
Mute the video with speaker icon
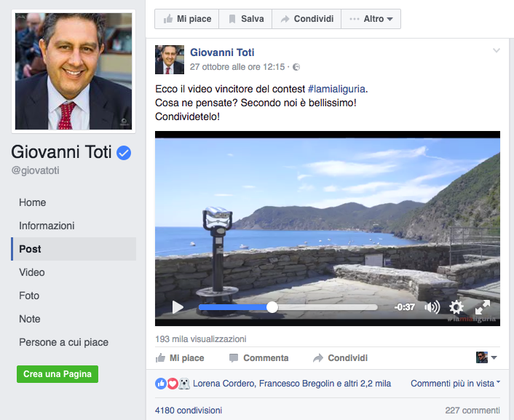click(x=432, y=307)
